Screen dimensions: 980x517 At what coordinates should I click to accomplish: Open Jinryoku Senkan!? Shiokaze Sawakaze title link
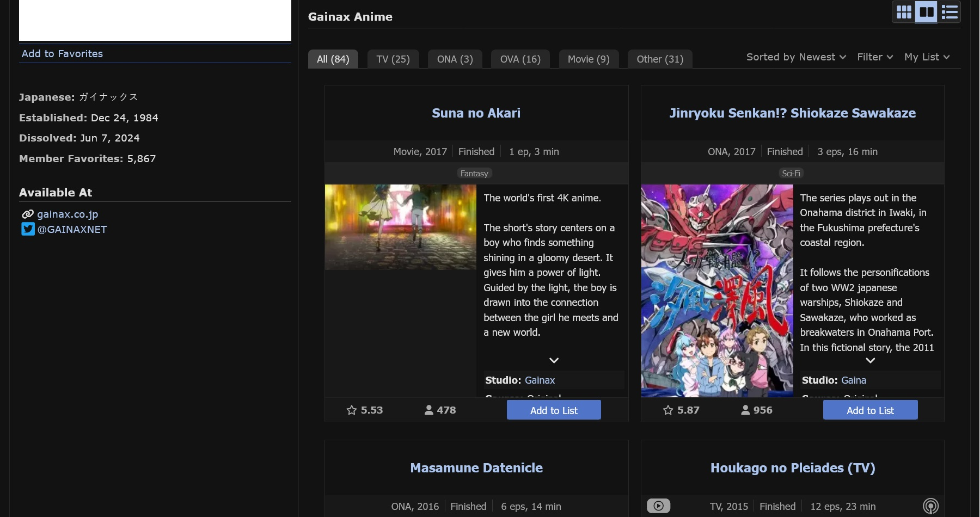click(x=793, y=113)
